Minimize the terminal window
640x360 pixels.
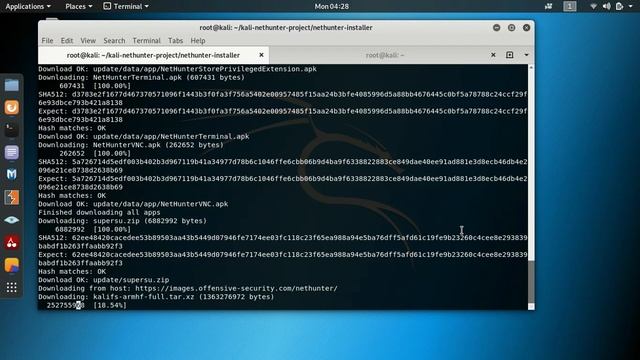[496, 27]
